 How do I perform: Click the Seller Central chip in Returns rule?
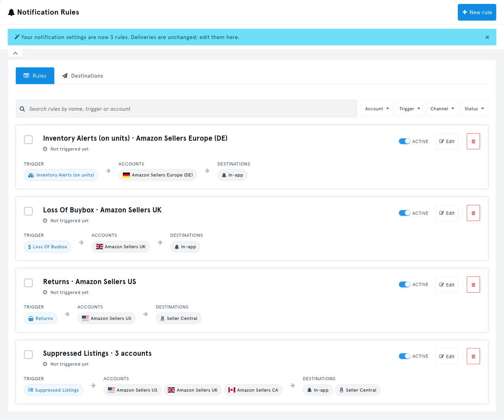[x=179, y=318]
